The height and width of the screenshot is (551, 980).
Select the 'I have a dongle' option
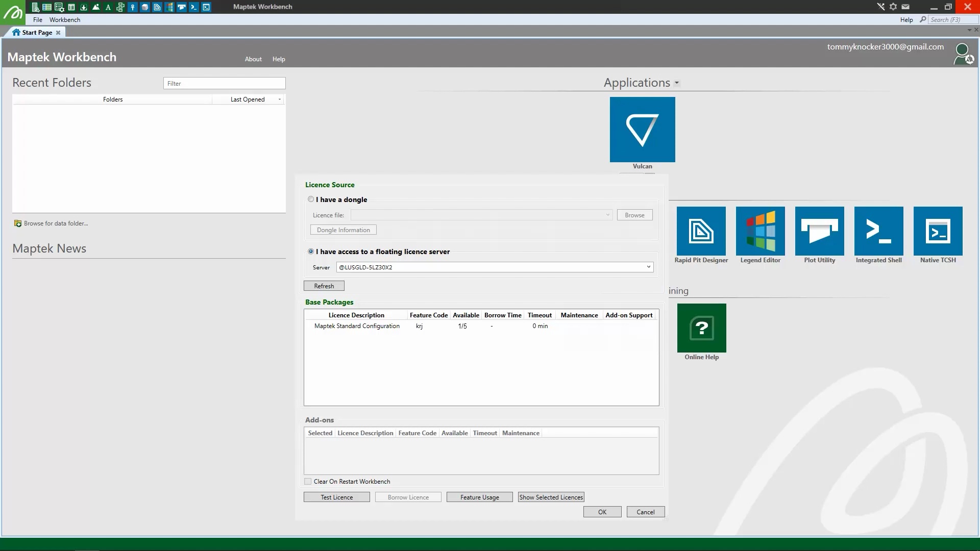coord(311,199)
